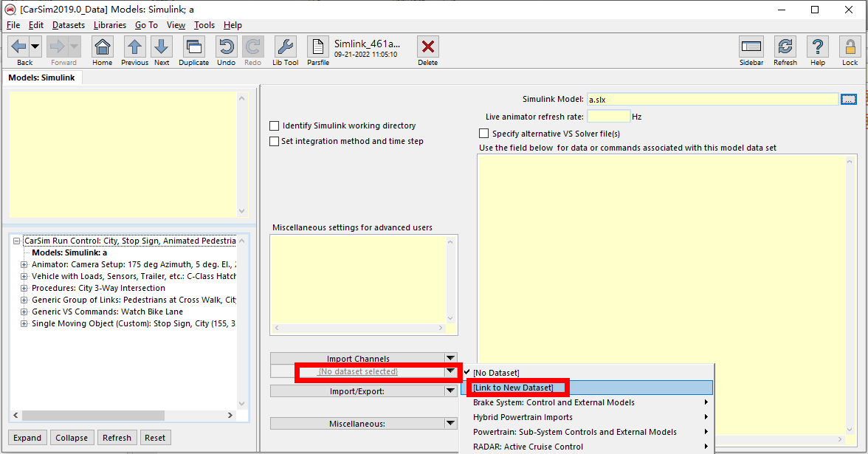Select the Models: Simulink tab
The width and height of the screenshot is (868, 454).
pos(41,78)
